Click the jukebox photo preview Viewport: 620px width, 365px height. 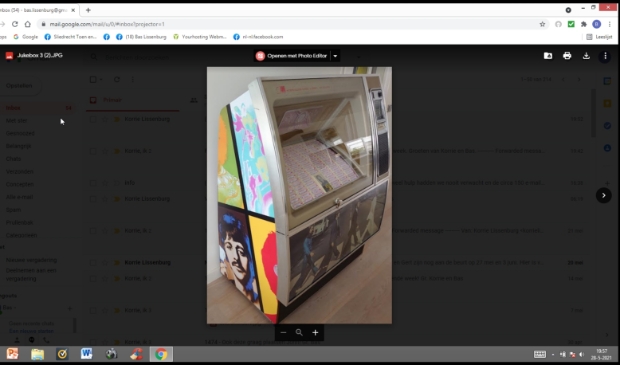[299, 195]
